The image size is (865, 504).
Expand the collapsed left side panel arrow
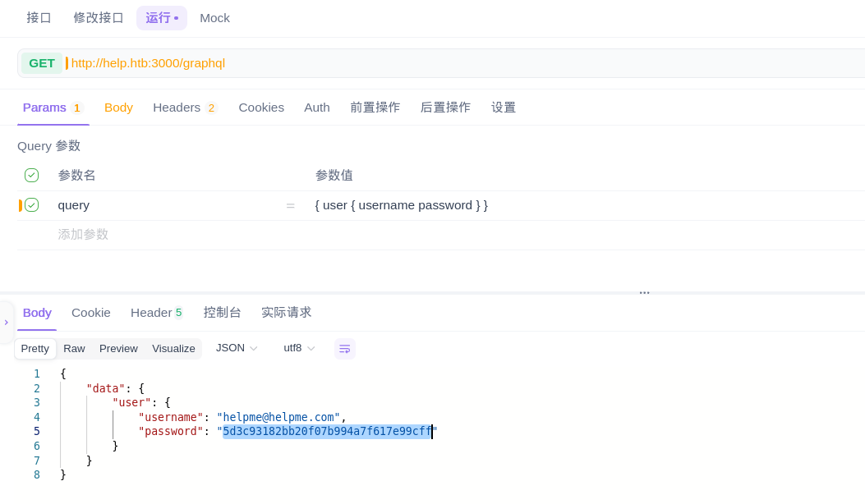(x=7, y=323)
